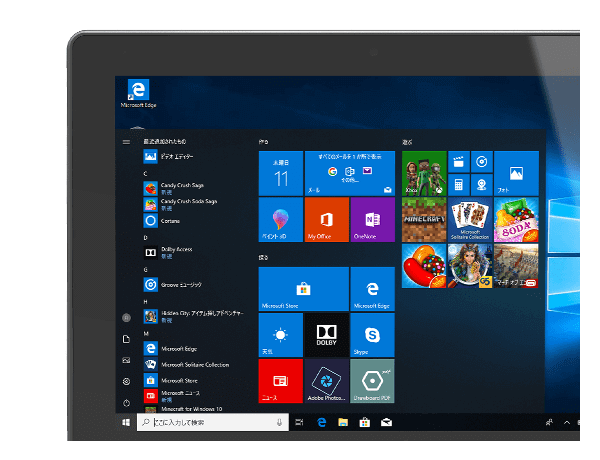Open the Maps webcam-style small tile
Image resolution: width=600 pixels, height=460 pixels.
482,185
